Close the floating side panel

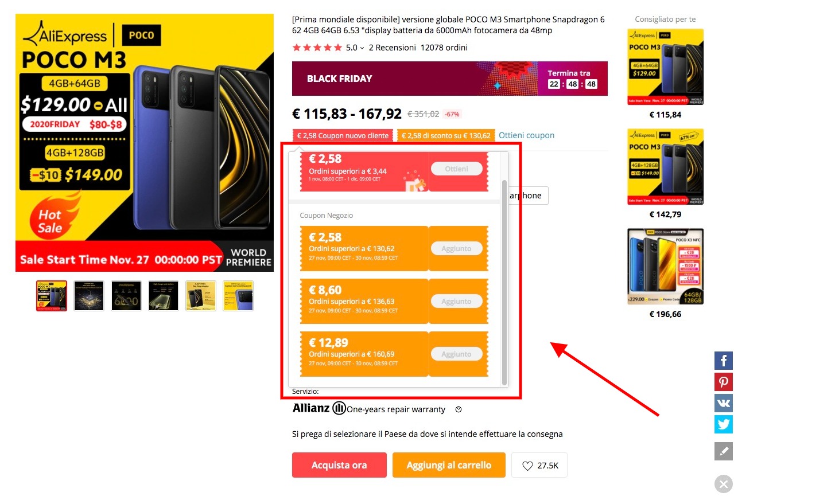[723, 484]
